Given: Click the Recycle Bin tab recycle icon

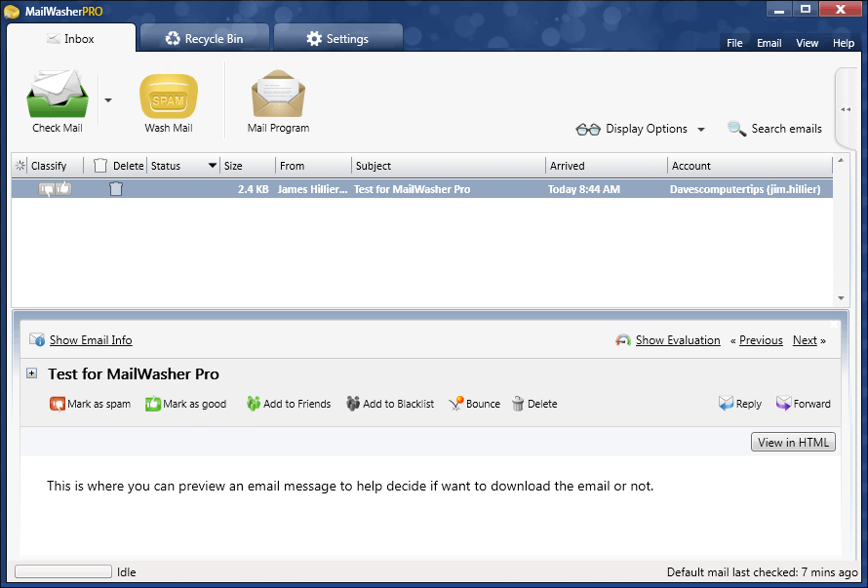Looking at the screenshot, I should tap(173, 38).
